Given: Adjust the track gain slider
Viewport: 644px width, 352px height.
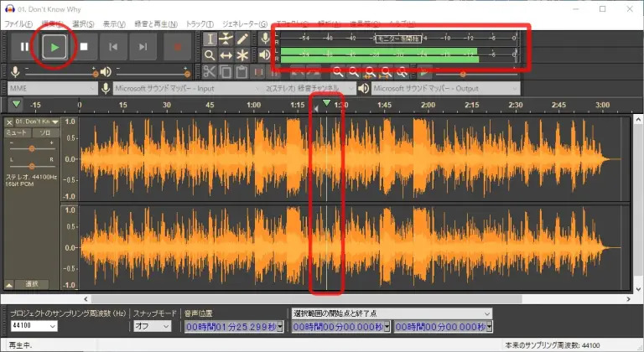Looking at the screenshot, I should (32, 148).
